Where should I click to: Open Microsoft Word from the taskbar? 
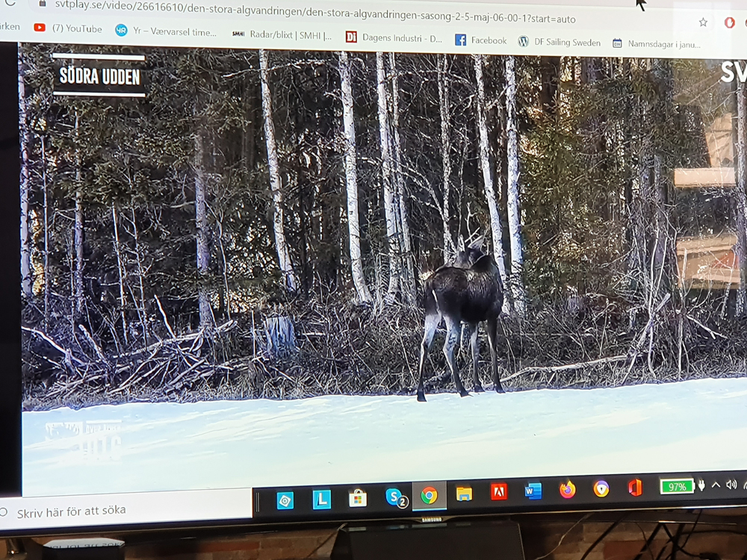click(533, 491)
